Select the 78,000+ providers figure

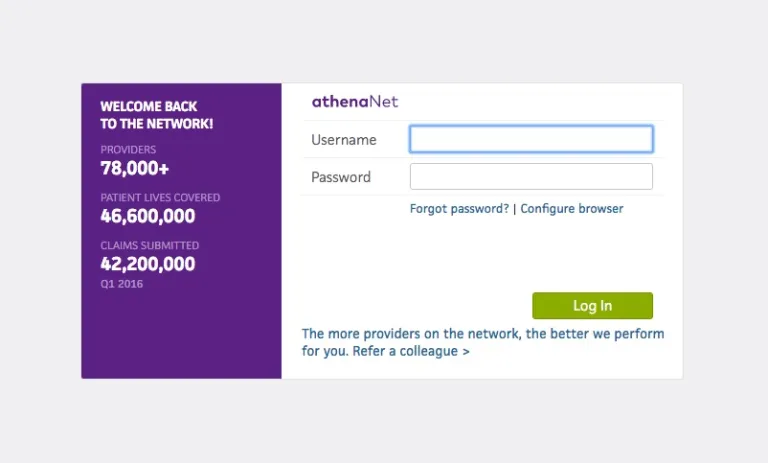pyautogui.click(x=134, y=169)
